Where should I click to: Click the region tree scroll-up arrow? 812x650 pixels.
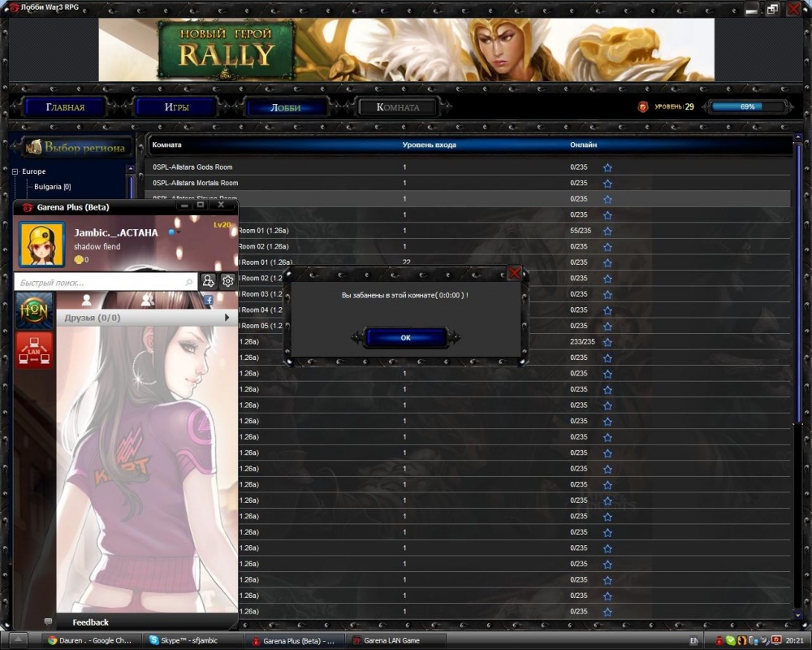click(x=131, y=169)
